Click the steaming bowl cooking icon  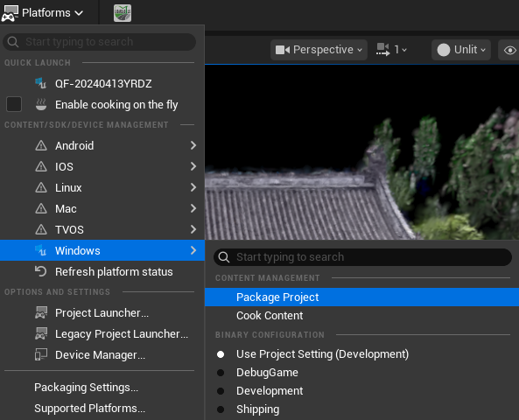(x=41, y=104)
